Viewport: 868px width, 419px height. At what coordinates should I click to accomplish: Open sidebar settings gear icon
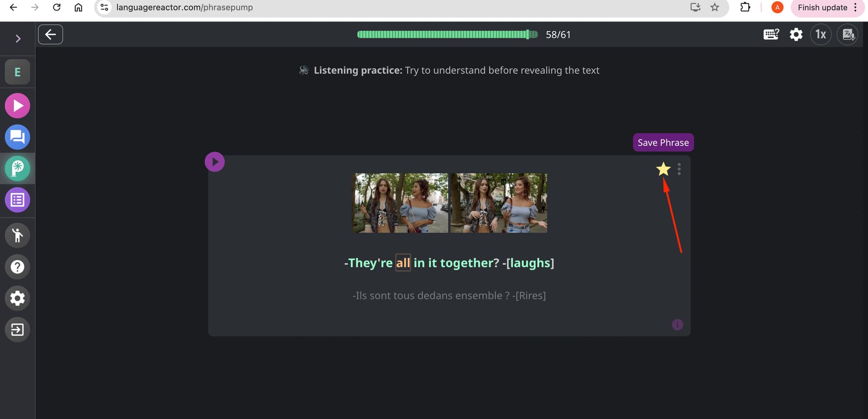pyautogui.click(x=18, y=298)
